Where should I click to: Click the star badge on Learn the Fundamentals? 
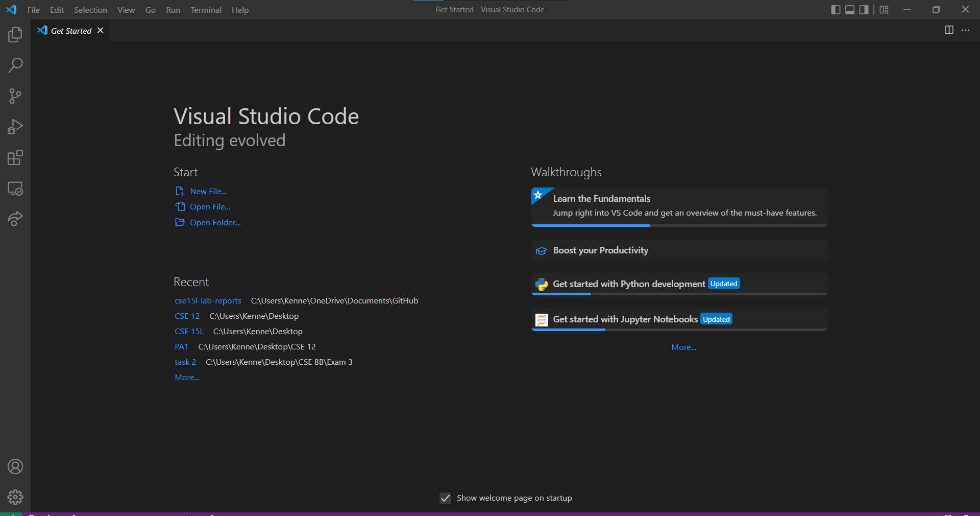click(538, 195)
